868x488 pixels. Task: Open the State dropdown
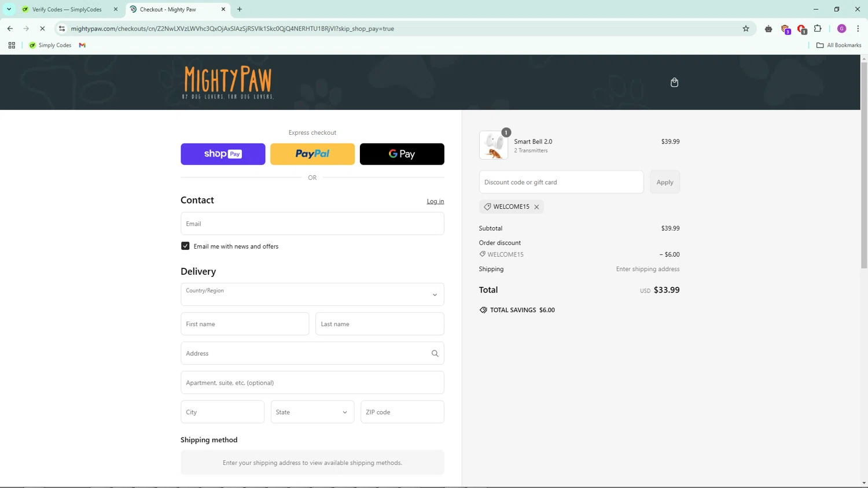pos(312,412)
